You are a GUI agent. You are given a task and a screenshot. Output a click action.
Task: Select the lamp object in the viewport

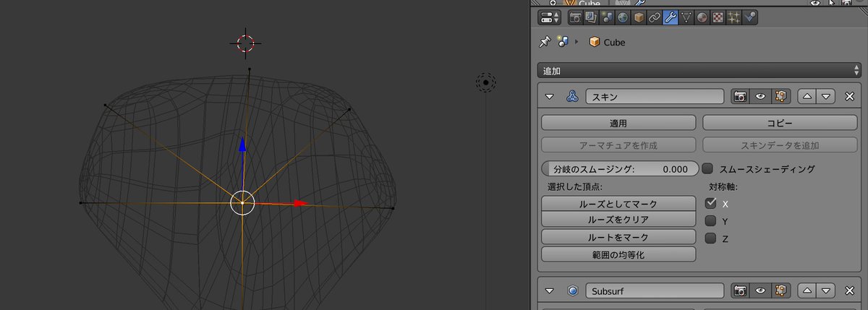pyautogui.click(x=486, y=83)
